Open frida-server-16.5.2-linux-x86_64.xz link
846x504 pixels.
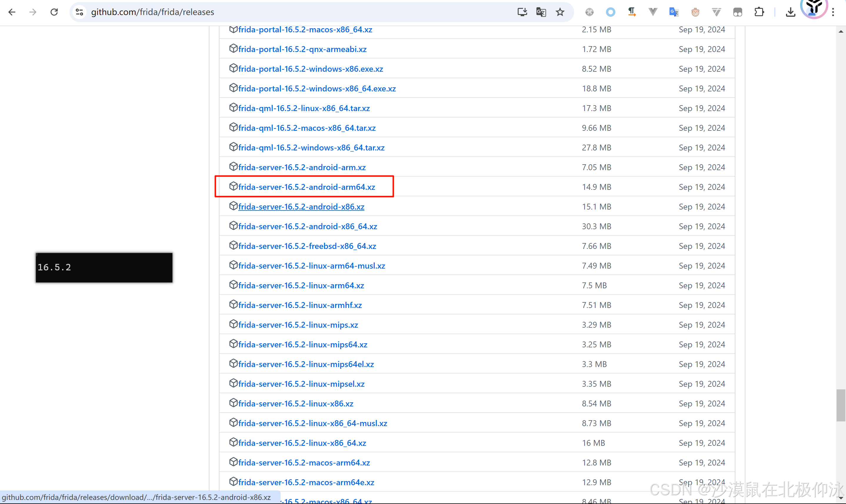click(x=302, y=443)
